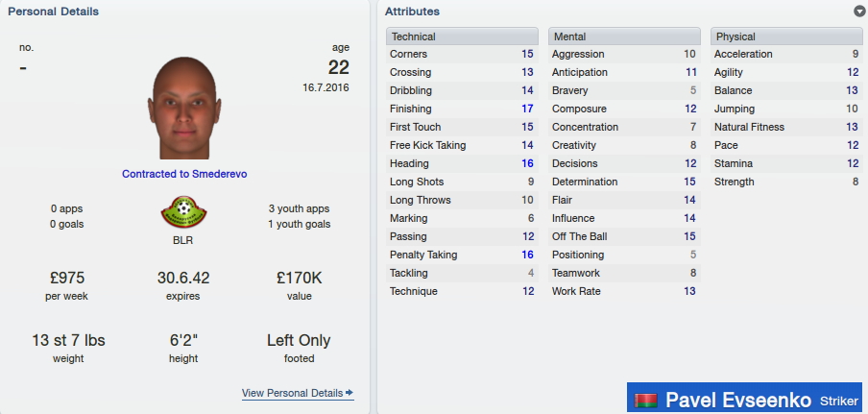Viewport: 868px width, 414px height.
Task: Click the Belarus flag beside Pavel Evseenko
Action: pyautogui.click(x=645, y=400)
